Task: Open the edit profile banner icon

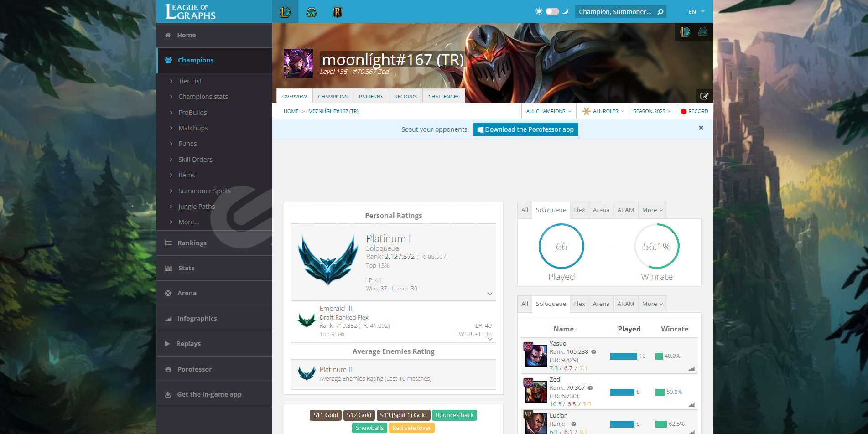Action: coord(704,96)
